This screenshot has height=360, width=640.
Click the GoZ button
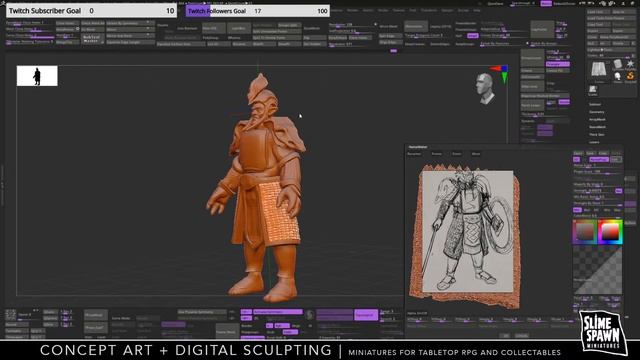(x=591, y=43)
